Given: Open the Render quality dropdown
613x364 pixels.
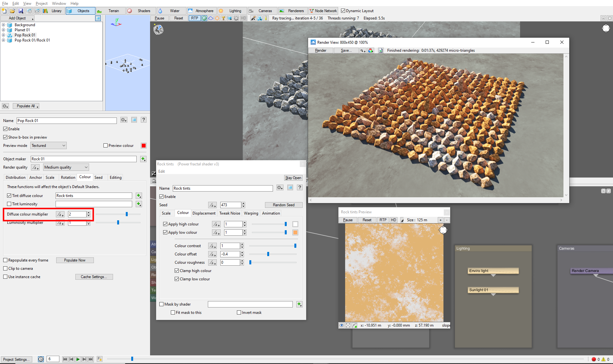Looking at the screenshot, I should pos(66,167).
